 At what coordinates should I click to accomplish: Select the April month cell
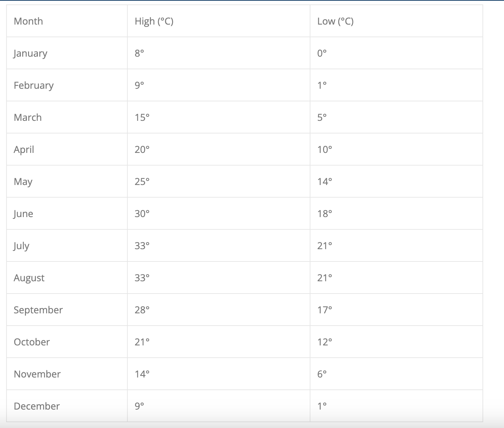click(x=24, y=149)
